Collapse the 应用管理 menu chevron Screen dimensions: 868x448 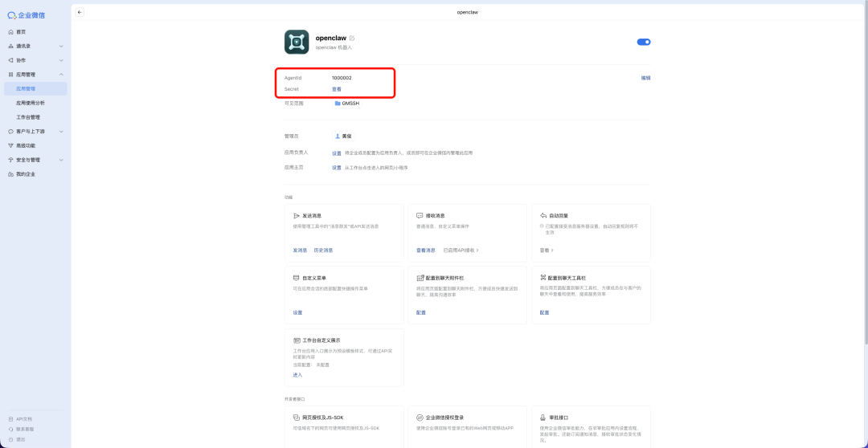click(61, 75)
